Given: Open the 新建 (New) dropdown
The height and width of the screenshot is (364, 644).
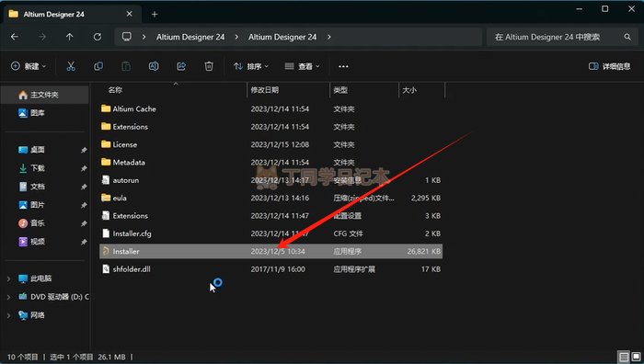Looking at the screenshot, I should pos(29,66).
